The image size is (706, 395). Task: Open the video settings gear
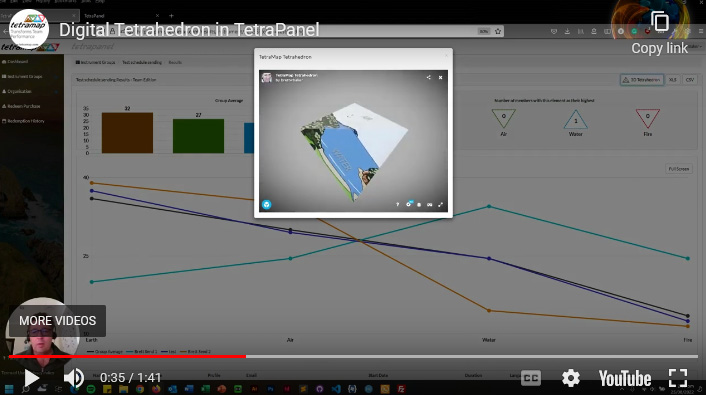pos(570,378)
